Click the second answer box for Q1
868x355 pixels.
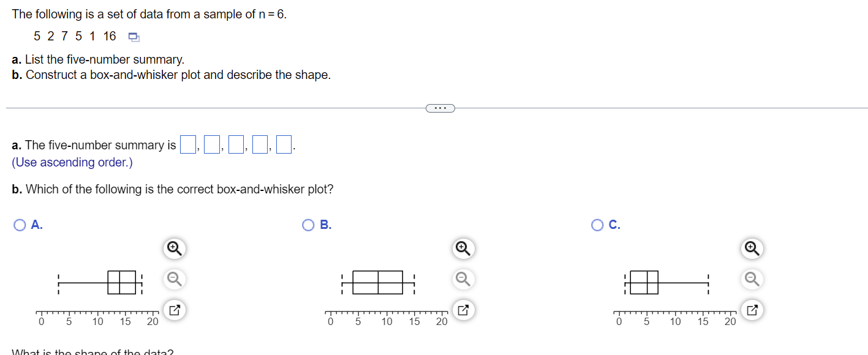pos(211,144)
